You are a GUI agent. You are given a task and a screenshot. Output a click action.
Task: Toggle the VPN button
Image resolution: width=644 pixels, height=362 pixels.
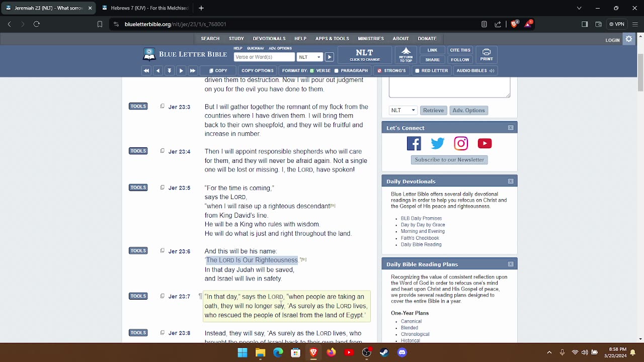point(616,24)
